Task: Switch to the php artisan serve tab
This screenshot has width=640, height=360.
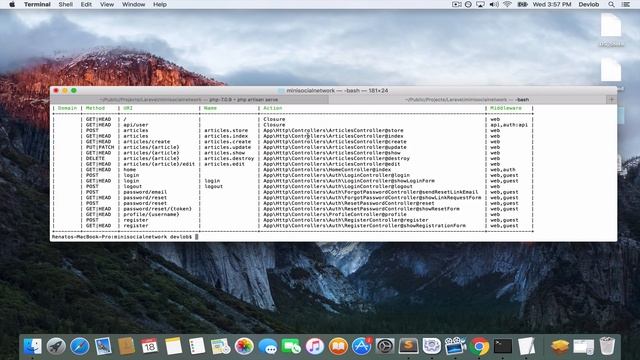Action: (x=189, y=100)
